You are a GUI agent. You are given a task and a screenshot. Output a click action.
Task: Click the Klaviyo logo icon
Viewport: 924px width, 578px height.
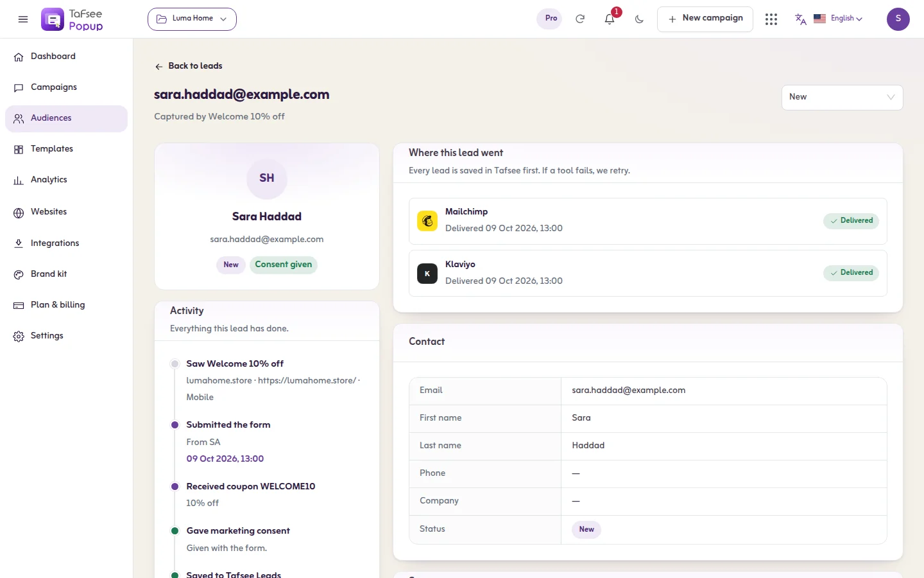point(427,274)
